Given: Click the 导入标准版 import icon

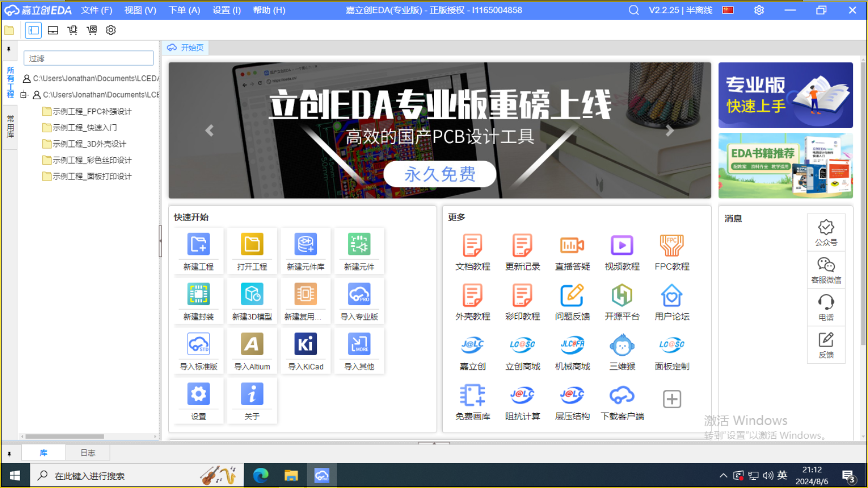Looking at the screenshot, I should (199, 344).
